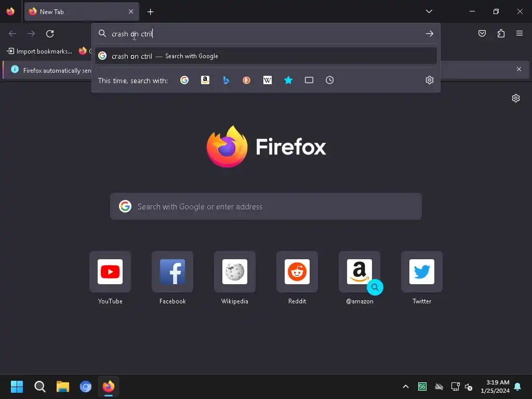The width and height of the screenshot is (532, 399).
Task: Open the Windows Start menu
Action: 17,387
